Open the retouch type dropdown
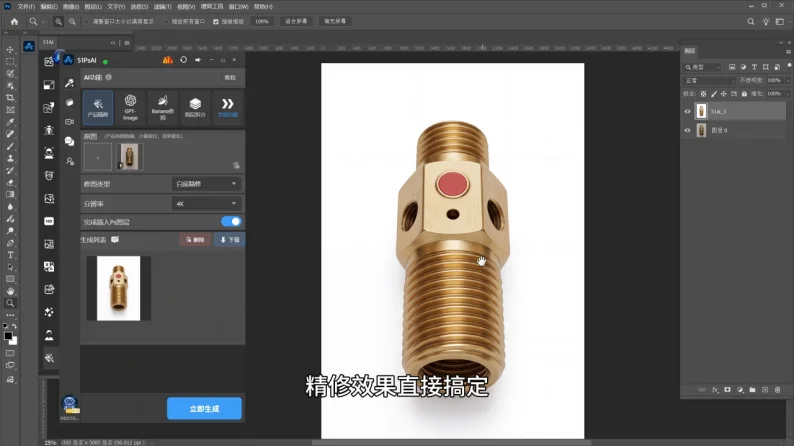The width and height of the screenshot is (794, 447). (206, 184)
